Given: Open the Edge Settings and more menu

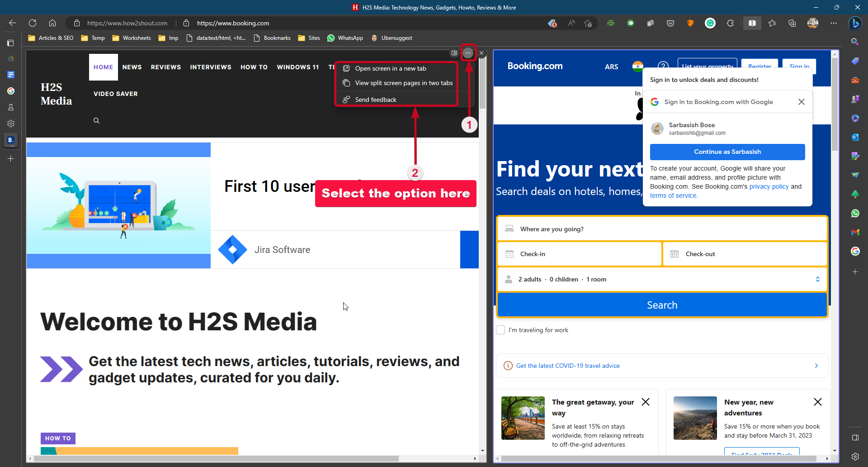Looking at the screenshot, I should click(834, 23).
